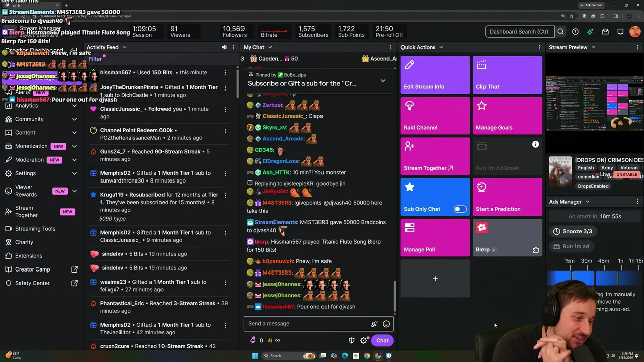Click the Start a Prediction tile
Image resolution: width=644 pixels, height=362 pixels.
(x=508, y=197)
